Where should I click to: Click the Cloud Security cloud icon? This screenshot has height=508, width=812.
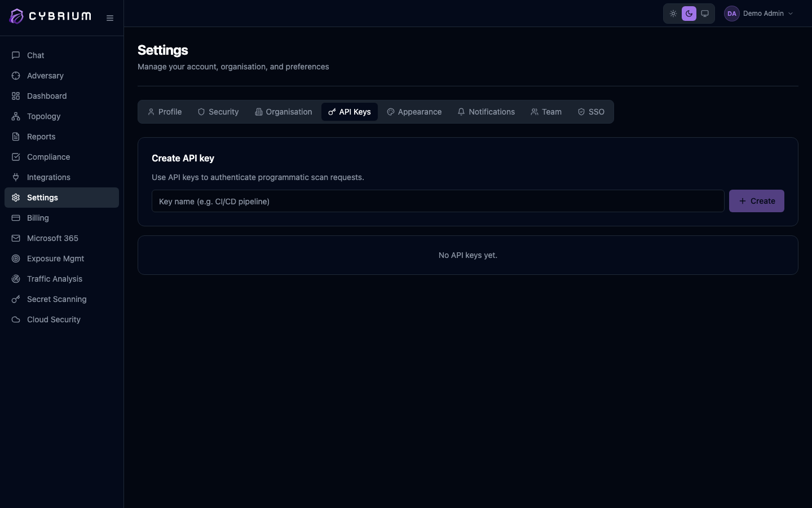click(16, 319)
